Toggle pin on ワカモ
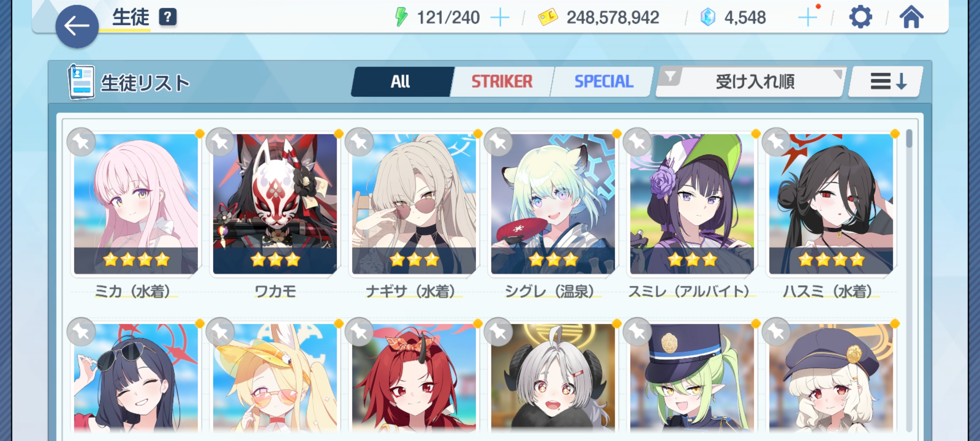Image resolution: width=980 pixels, height=441 pixels. coord(220,142)
